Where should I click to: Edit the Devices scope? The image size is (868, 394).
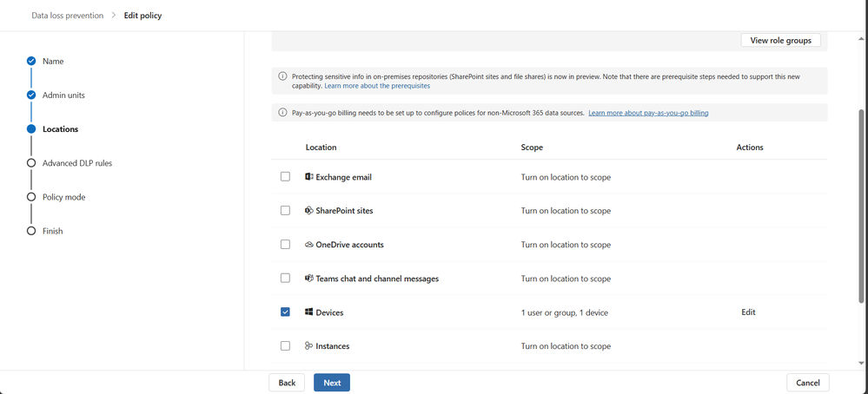748,312
